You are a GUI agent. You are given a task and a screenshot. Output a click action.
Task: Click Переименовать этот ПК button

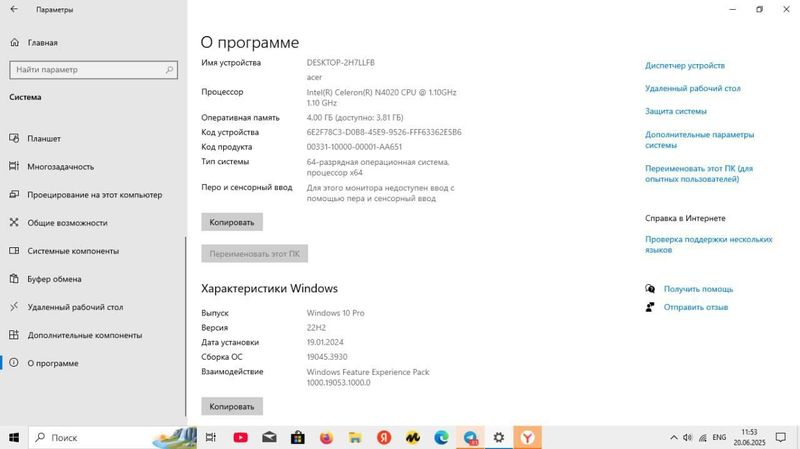click(x=254, y=254)
